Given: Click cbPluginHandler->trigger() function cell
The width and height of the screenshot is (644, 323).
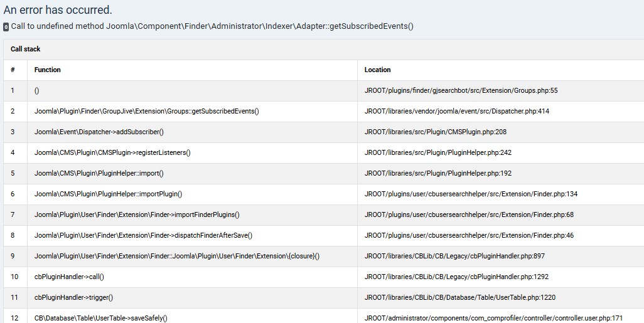Looking at the screenshot, I should 73,297.
